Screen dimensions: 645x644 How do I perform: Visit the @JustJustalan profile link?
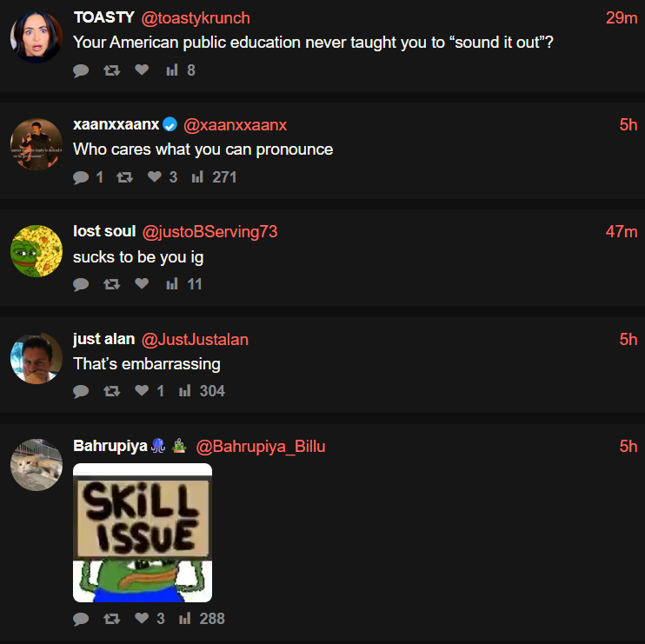click(195, 340)
